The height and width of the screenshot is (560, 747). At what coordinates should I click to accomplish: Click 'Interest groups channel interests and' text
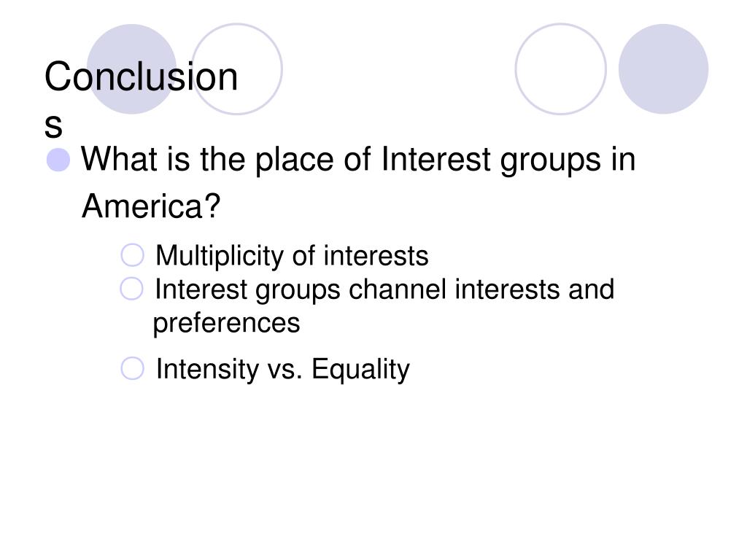[385, 289]
